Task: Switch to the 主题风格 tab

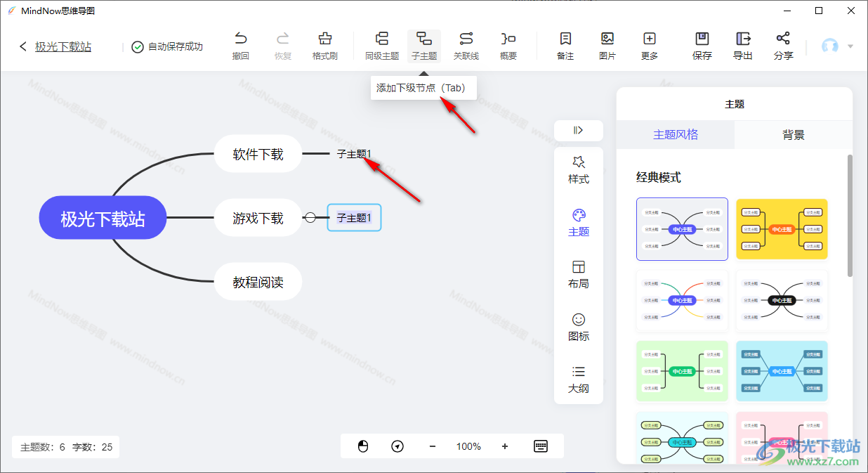Action: click(676, 134)
